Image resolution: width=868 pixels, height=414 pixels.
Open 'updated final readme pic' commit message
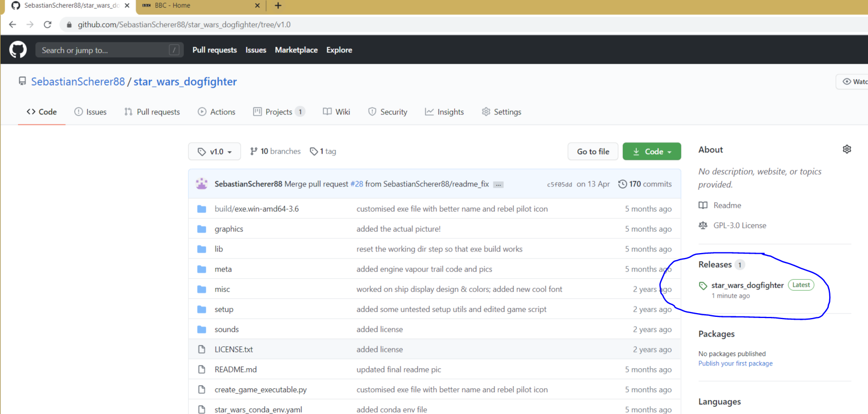(x=399, y=370)
